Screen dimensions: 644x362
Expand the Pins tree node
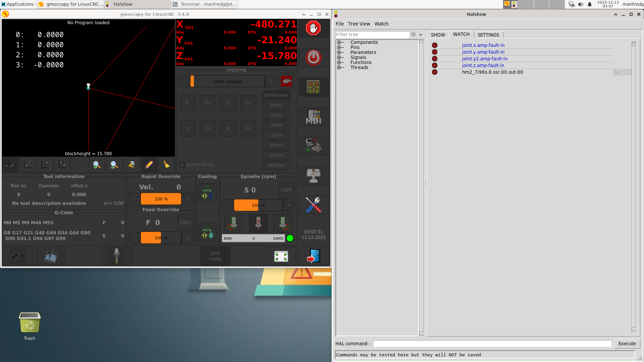click(339, 47)
